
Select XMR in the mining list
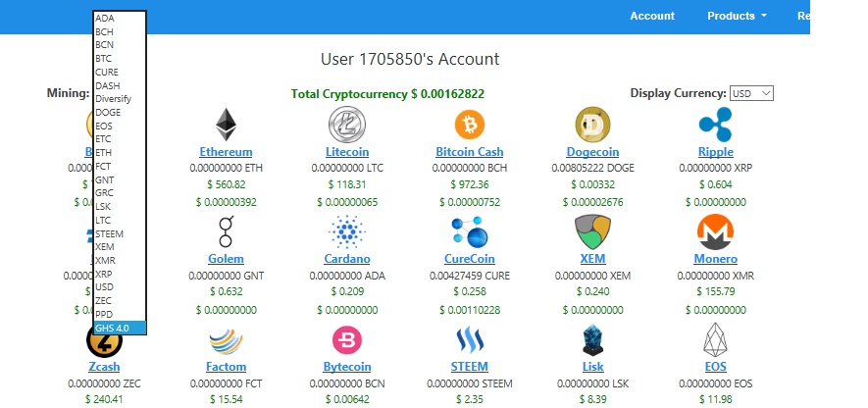(119, 260)
